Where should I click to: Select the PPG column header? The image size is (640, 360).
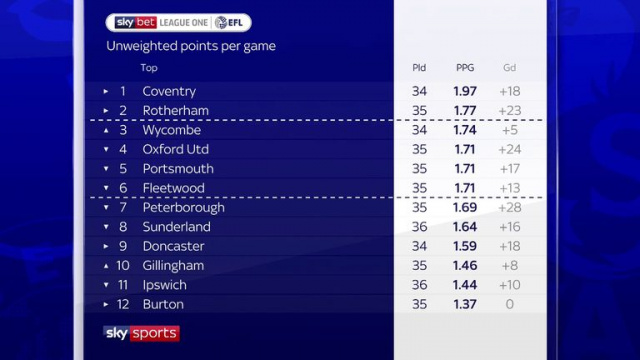coord(465,68)
